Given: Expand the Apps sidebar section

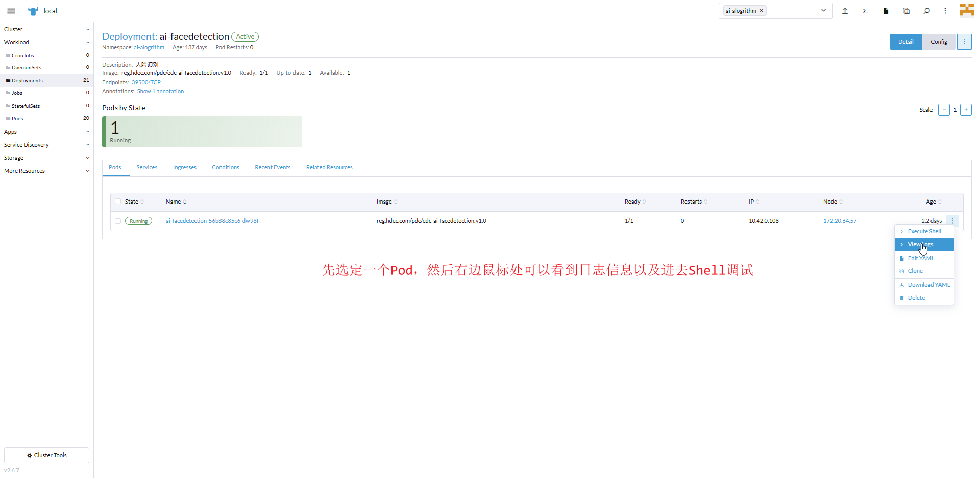Looking at the screenshot, I should tap(46, 132).
